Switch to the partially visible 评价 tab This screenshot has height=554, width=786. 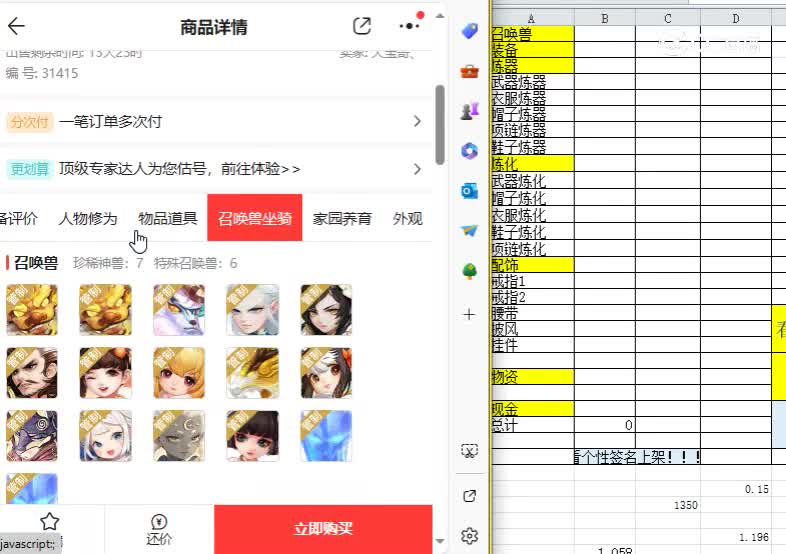coord(19,219)
